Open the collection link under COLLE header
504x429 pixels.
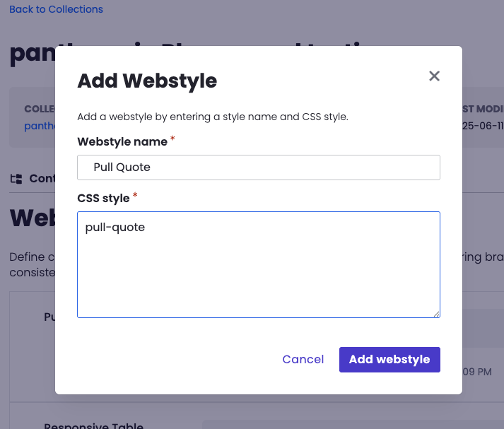pos(39,126)
